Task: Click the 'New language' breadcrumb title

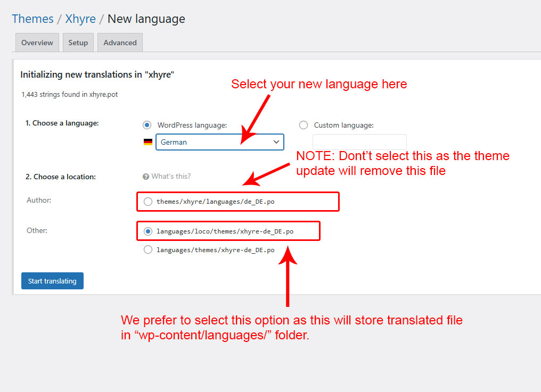Action: coord(146,19)
